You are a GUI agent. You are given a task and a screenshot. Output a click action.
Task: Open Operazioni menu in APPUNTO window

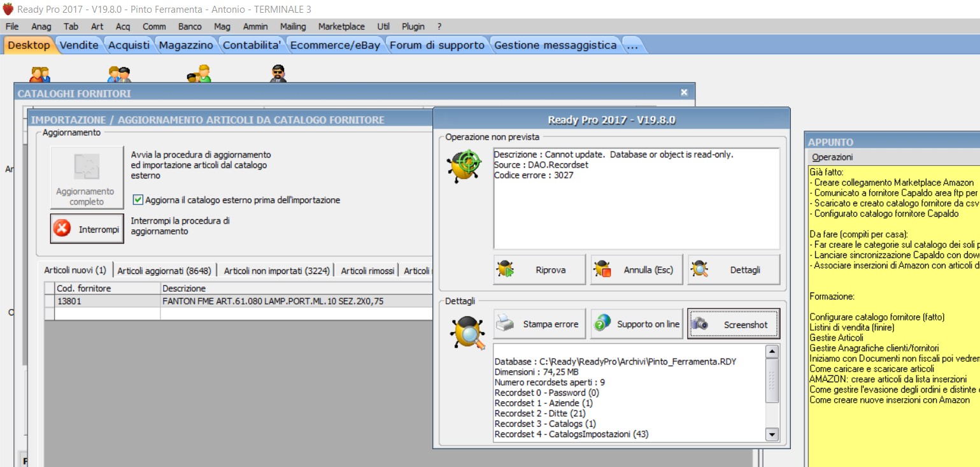832,157
